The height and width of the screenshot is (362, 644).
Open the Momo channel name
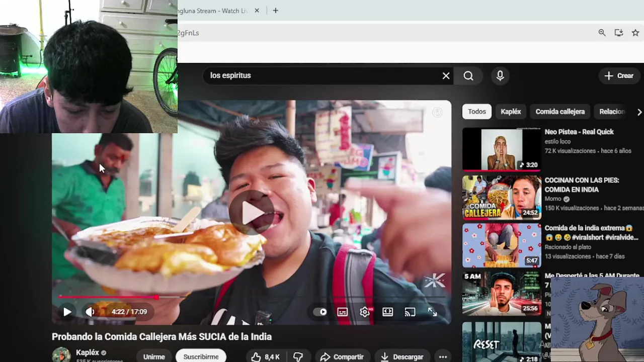point(553,199)
